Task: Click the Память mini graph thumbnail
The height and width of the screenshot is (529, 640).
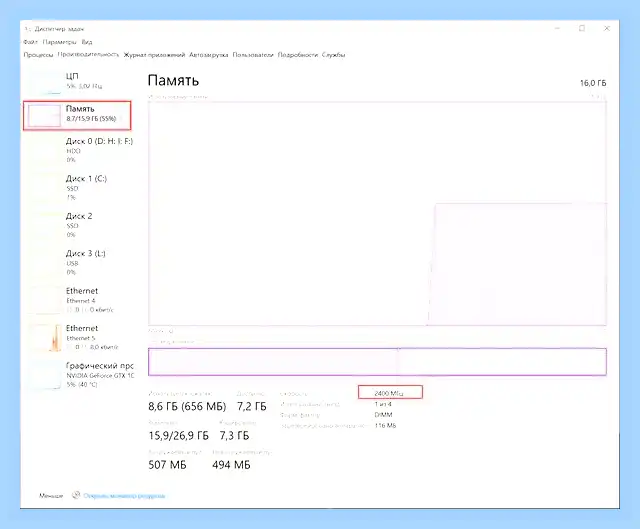Action: pos(44,116)
